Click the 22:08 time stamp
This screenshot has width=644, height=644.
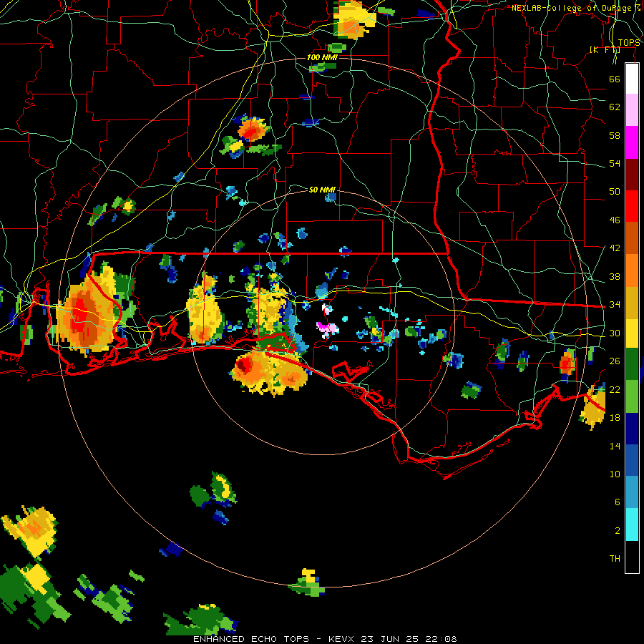(439, 639)
